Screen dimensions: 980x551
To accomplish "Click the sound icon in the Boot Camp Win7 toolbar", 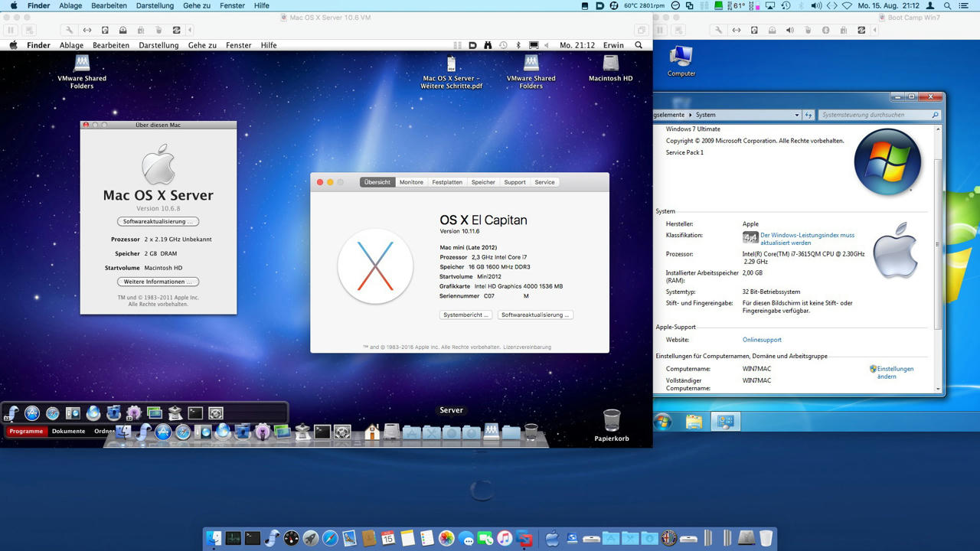I will [789, 30].
